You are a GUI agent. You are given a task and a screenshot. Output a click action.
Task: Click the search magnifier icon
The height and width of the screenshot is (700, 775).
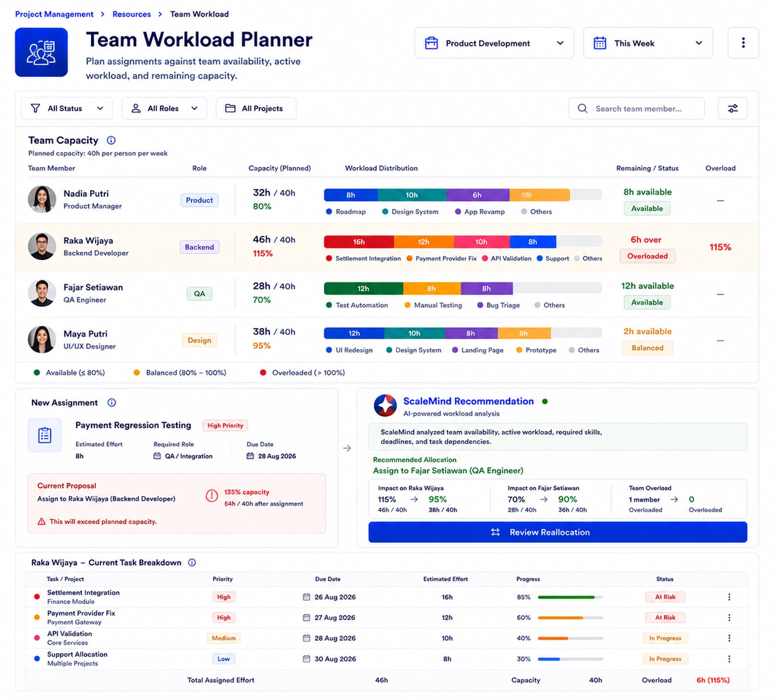tap(582, 109)
